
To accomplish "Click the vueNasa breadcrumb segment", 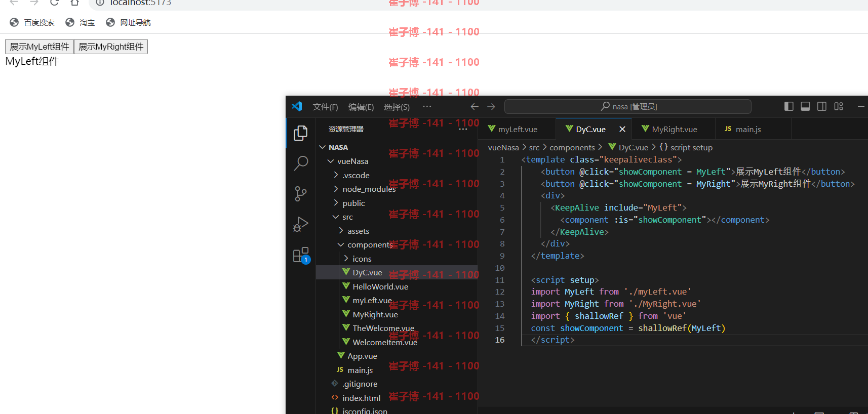I will coord(503,147).
